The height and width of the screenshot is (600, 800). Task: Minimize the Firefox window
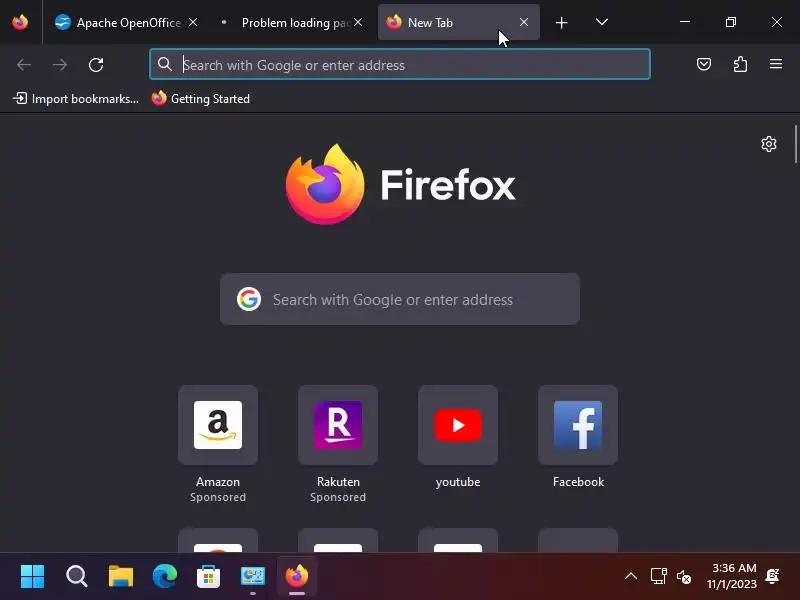(x=685, y=22)
